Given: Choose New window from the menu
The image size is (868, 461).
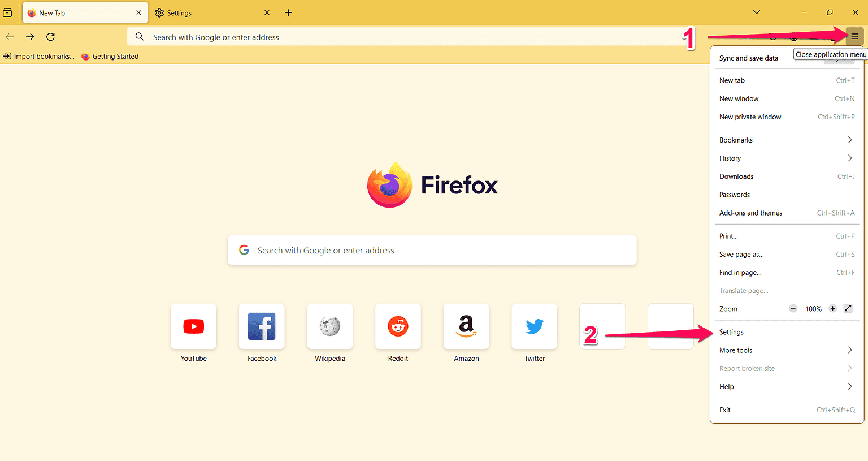Looking at the screenshot, I should click(787, 98).
